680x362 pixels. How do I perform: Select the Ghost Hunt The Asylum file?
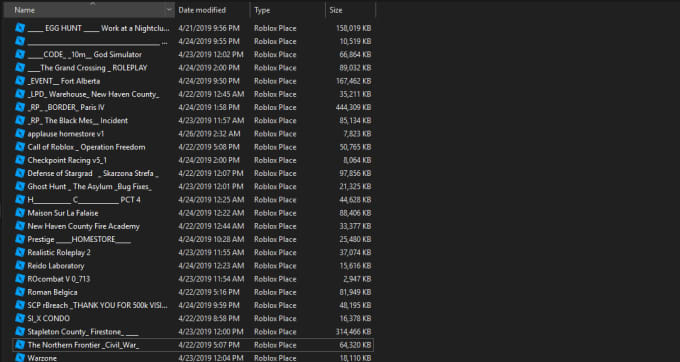click(x=193, y=186)
